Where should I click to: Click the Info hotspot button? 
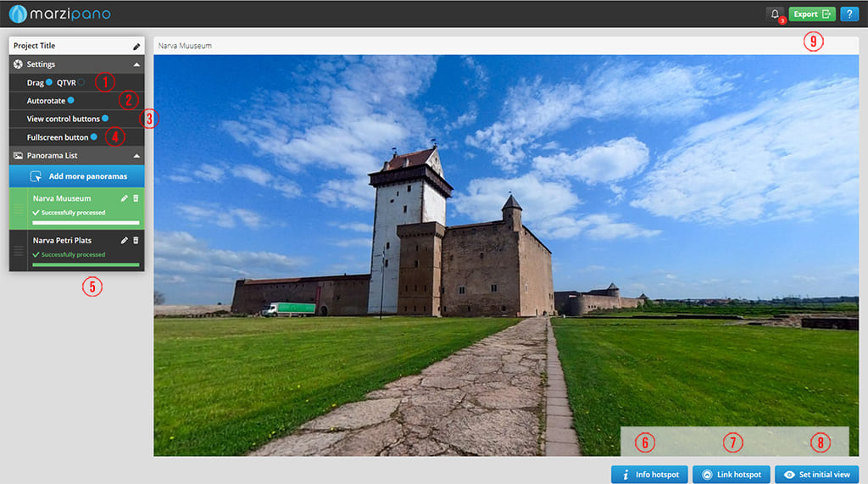click(x=649, y=475)
